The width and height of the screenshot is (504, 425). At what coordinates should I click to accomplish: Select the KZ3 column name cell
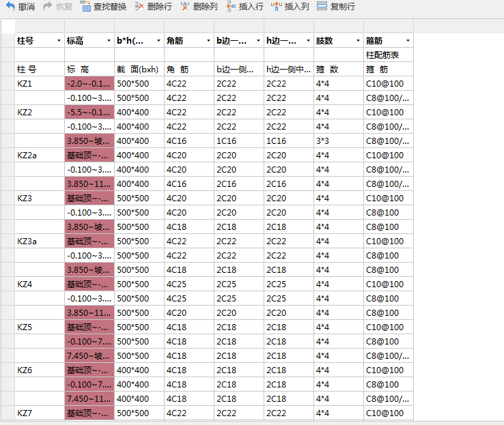click(x=40, y=198)
